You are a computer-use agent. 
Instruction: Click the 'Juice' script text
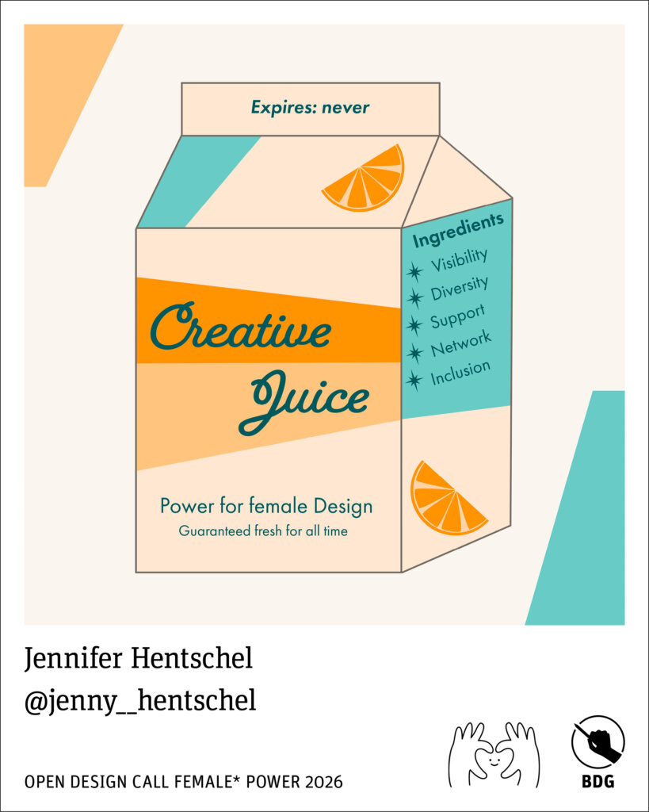[x=304, y=401]
